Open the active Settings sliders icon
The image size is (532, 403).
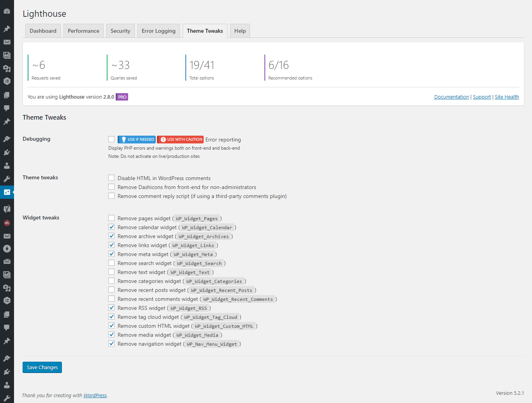(7, 192)
